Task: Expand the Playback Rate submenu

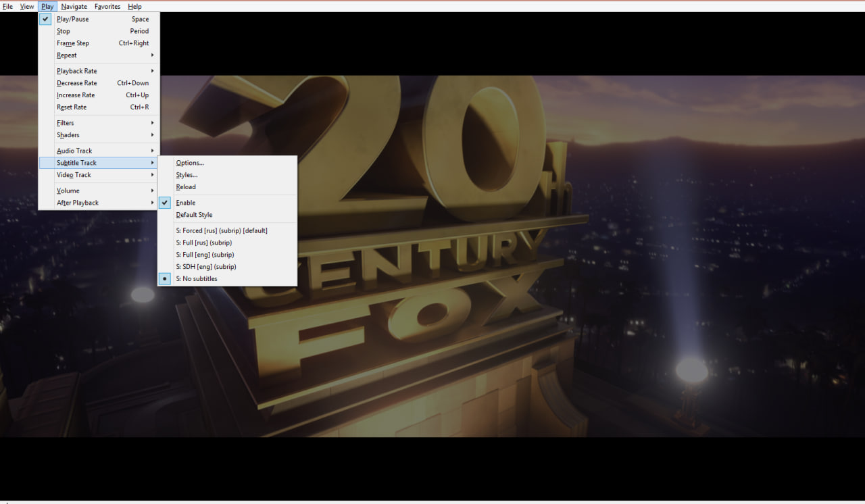Action: coord(76,70)
